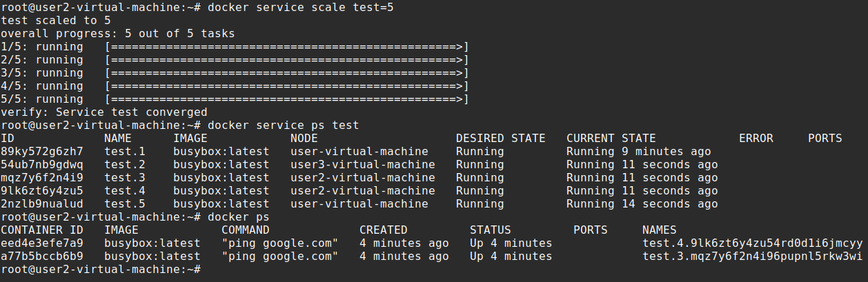Click the "docker service scale test=5" command

pyautogui.click(x=300, y=8)
